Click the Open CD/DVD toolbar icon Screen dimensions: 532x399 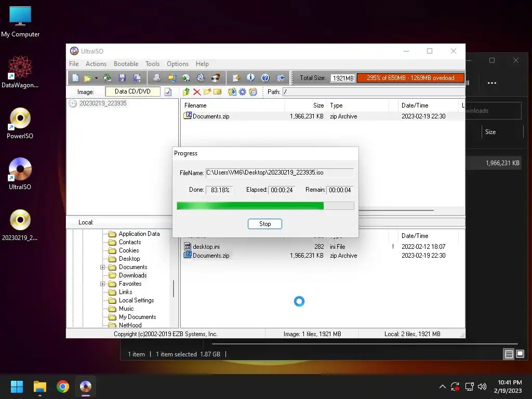(108, 78)
